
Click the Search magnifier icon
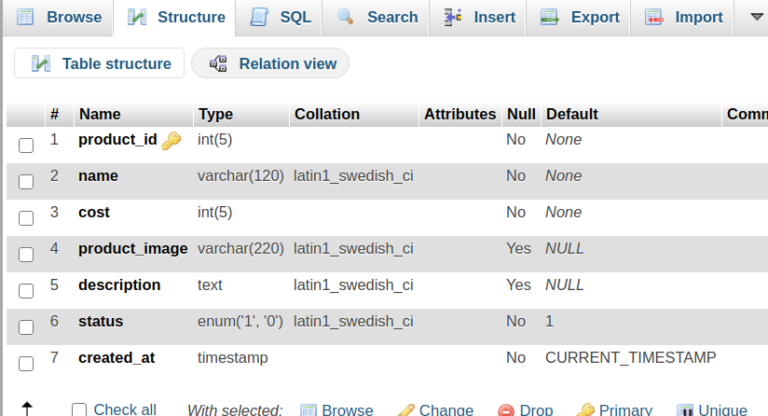[x=345, y=17]
